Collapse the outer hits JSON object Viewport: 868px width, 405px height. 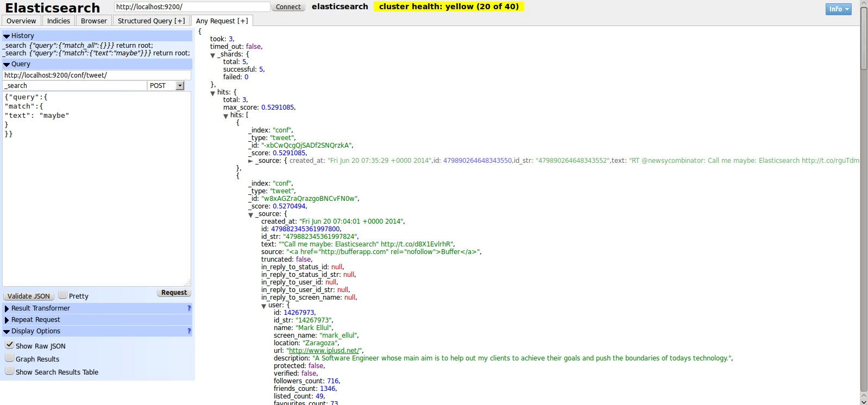(213, 93)
